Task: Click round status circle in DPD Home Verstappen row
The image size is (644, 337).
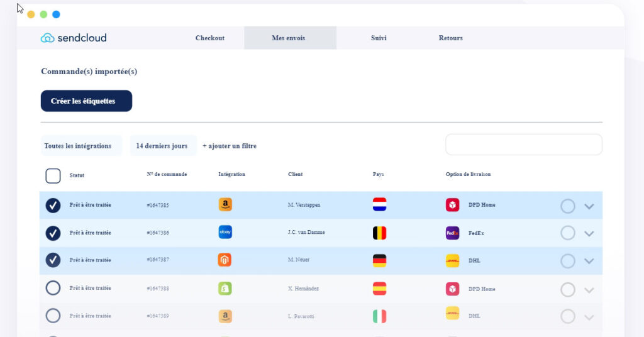Action: (568, 206)
